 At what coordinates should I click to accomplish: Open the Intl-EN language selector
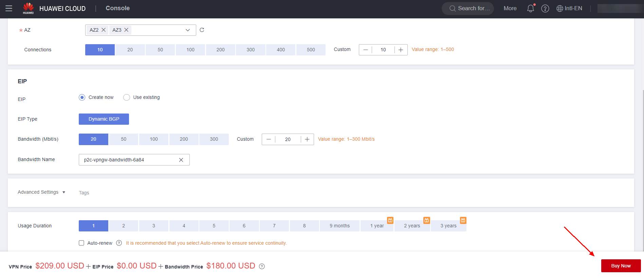coord(569,8)
